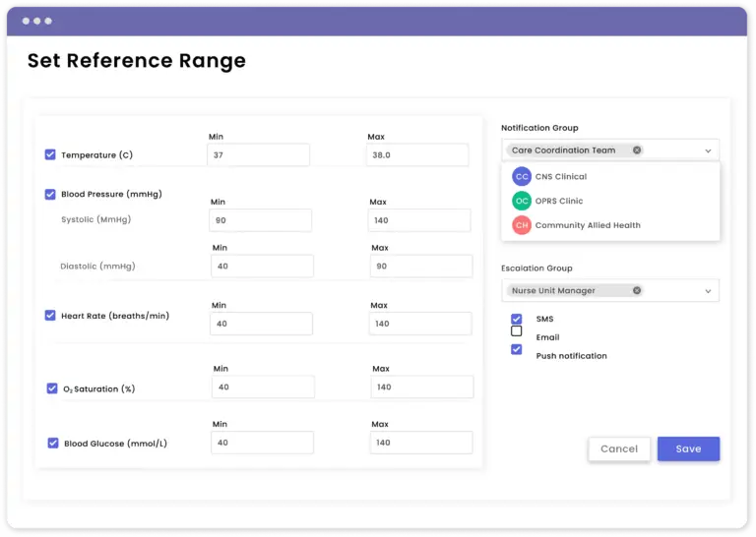This screenshot has width=756, height=537.
Task: Focus the Systolic Min input field
Action: click(x=260, y=220)
